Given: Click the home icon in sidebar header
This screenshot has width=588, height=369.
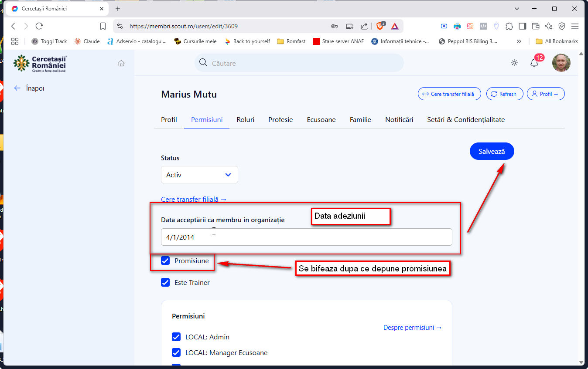Looking at the screenshot, I should (121, 63).
